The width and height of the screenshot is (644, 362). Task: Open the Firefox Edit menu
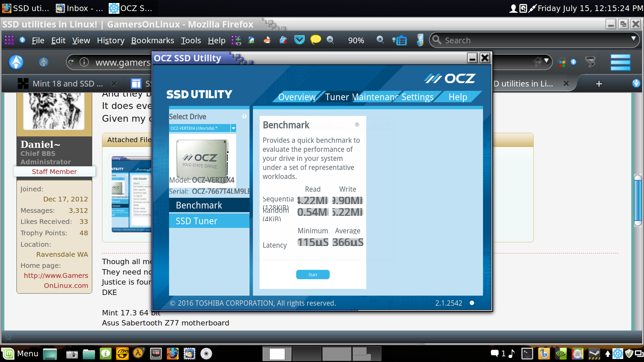tap(58, 41)
